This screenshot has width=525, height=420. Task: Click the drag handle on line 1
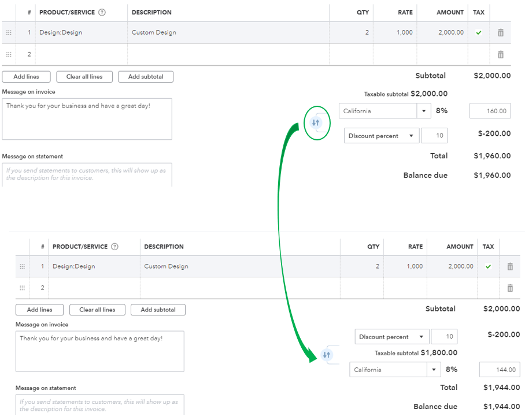9,32
